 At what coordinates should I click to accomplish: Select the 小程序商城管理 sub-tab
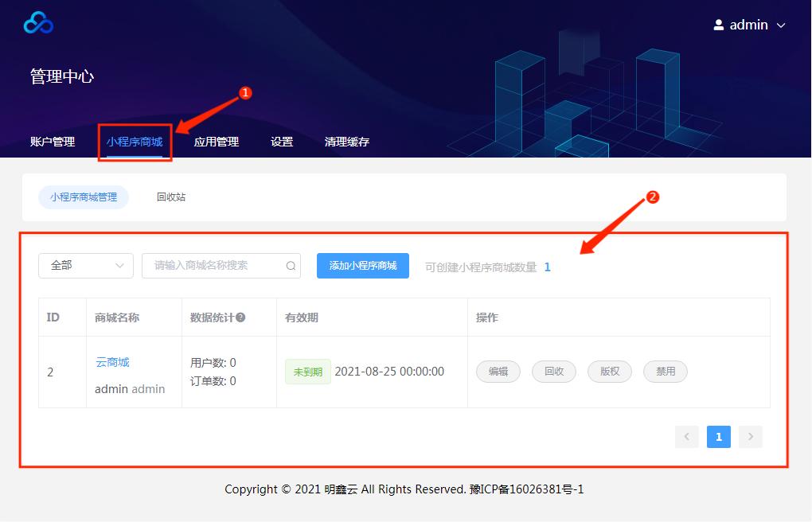(84, 197)
